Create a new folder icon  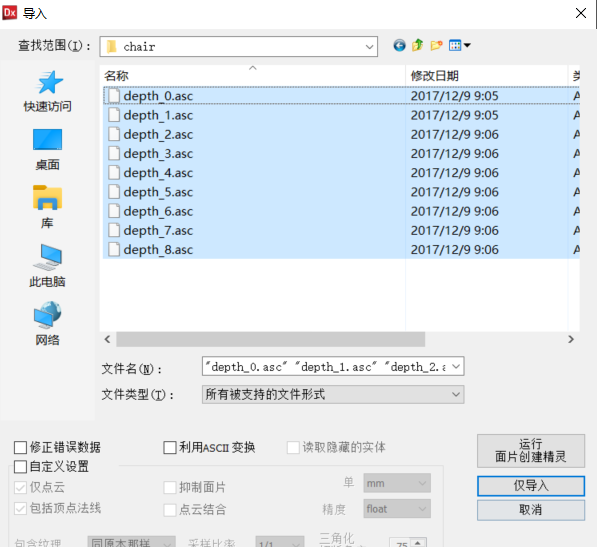tap(436, 46)
